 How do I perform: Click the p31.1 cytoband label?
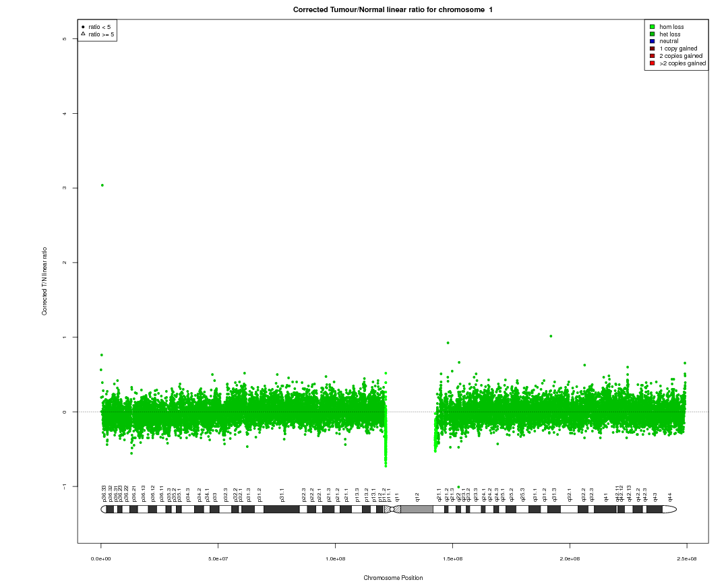282,494
